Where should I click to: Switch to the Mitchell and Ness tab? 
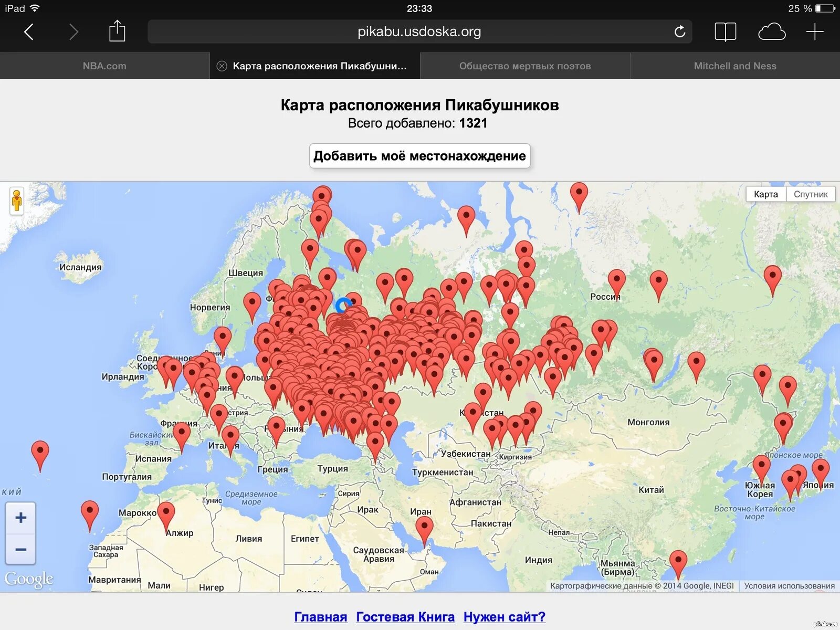click(735, 66)
